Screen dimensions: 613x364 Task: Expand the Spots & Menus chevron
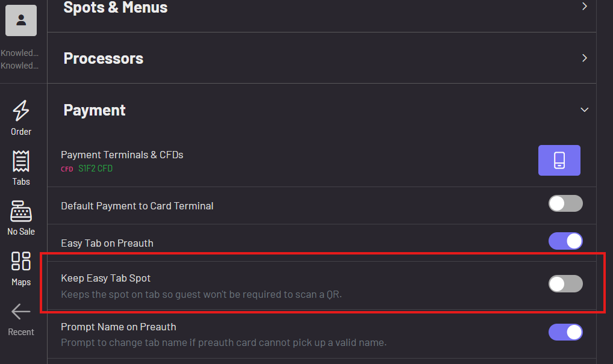(x=584, y=7)
